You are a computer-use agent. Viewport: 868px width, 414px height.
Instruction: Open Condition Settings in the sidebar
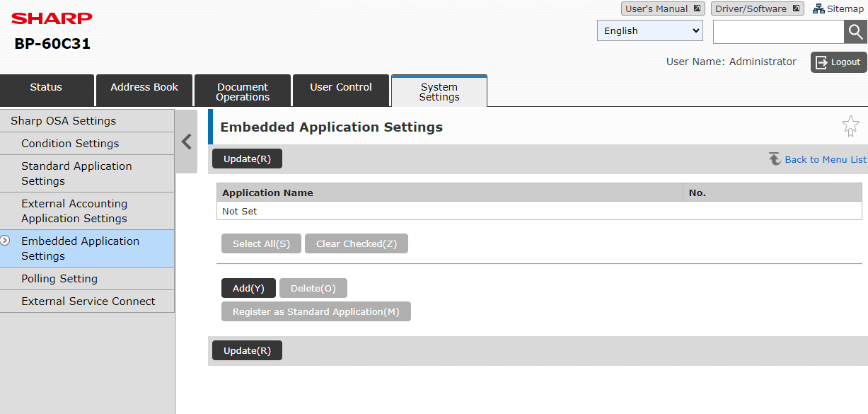(70, 144)
